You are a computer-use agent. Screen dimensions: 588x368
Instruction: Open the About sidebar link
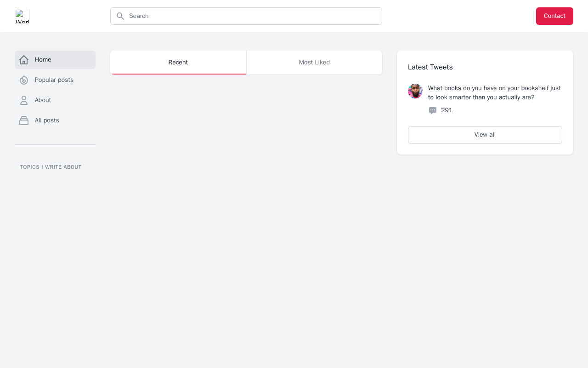(x=43, y=100)
